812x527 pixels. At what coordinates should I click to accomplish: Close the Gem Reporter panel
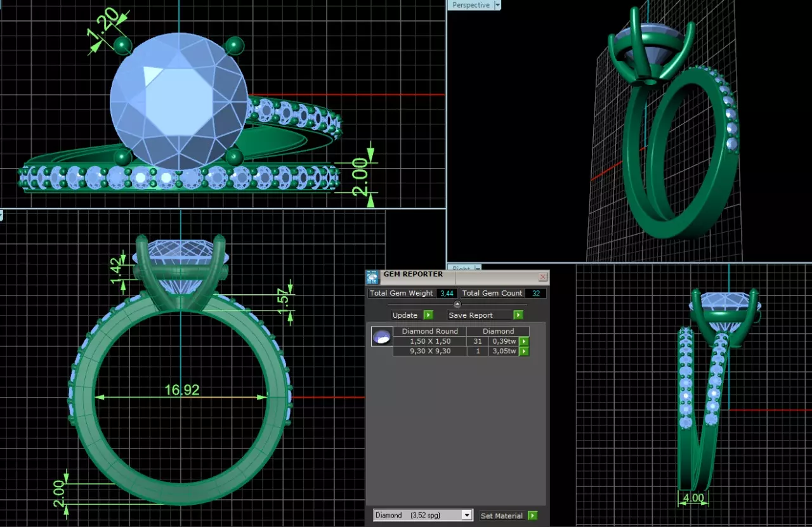click(543, 277)
